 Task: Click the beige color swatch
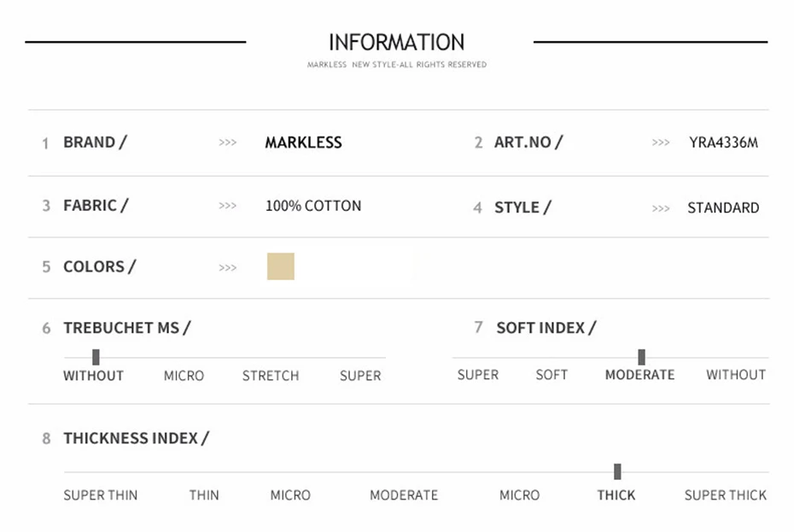click(x=281, y=266)
